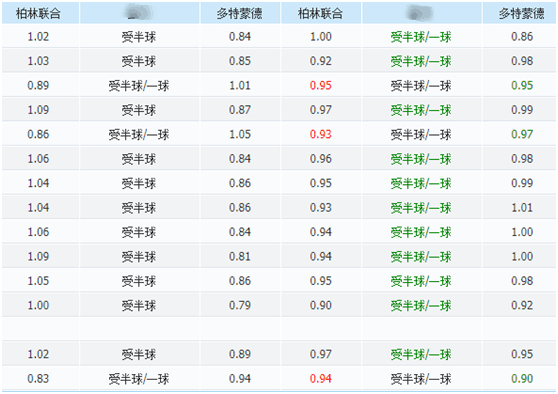
Task: Click 1.09 in the row with 0.87
Action: (x=38, y=110)
